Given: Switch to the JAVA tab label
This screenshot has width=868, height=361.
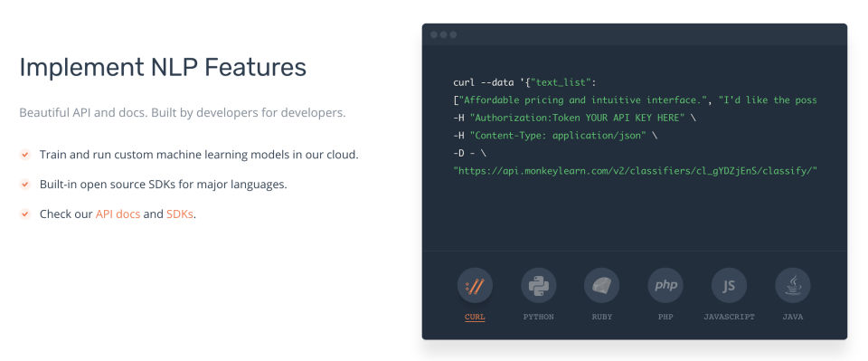Looking at the screenshot, I should click(793, 318).
